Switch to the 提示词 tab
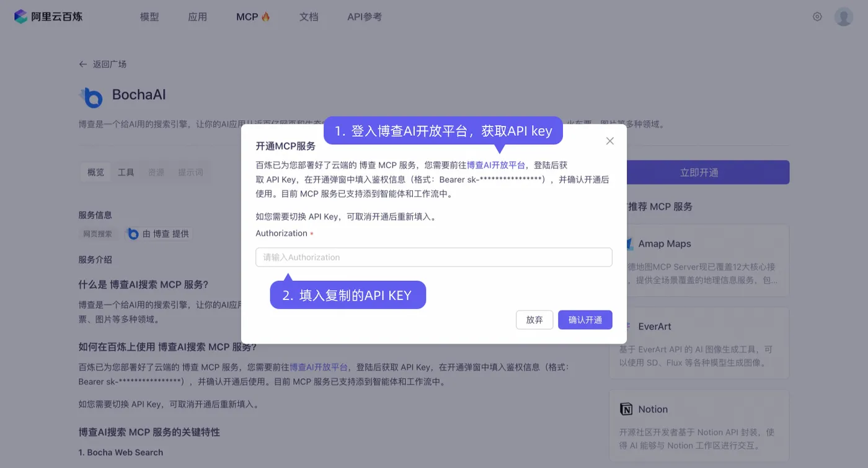Screen dimensions: 868x468 pyautogui.click(x=190, y=172)
